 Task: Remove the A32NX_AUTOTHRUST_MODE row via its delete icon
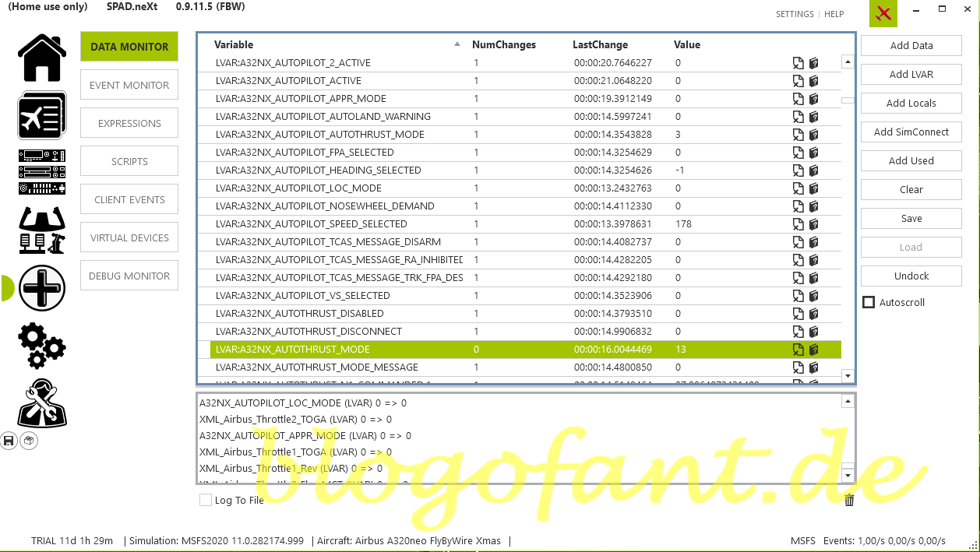pyautogui.click(x=798, y=350)
